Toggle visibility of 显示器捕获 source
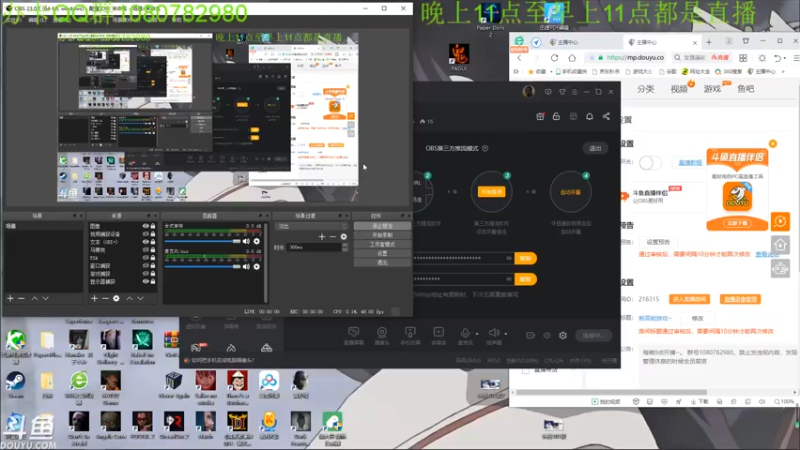This screenshot has height=450, width=800. tap(145, 282)
